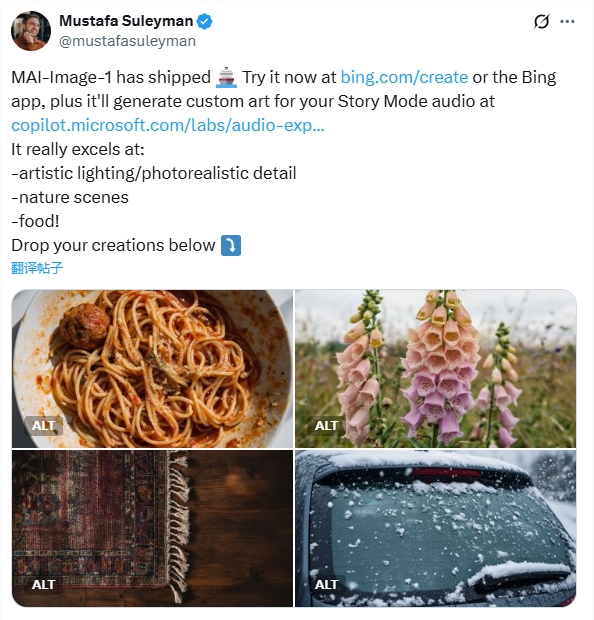Open the three-dot more options menu
This screenshot has width=594, height=620.
click(x=567, y=21)
